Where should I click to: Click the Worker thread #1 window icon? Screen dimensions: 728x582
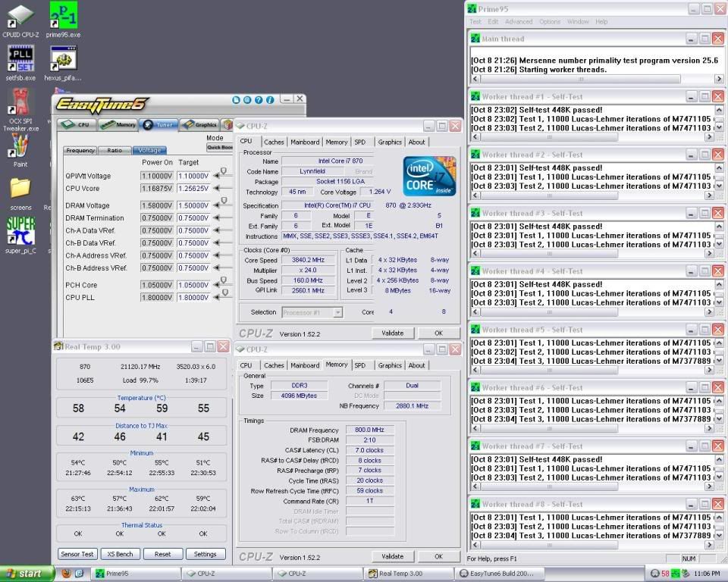(x=475, y=96)
